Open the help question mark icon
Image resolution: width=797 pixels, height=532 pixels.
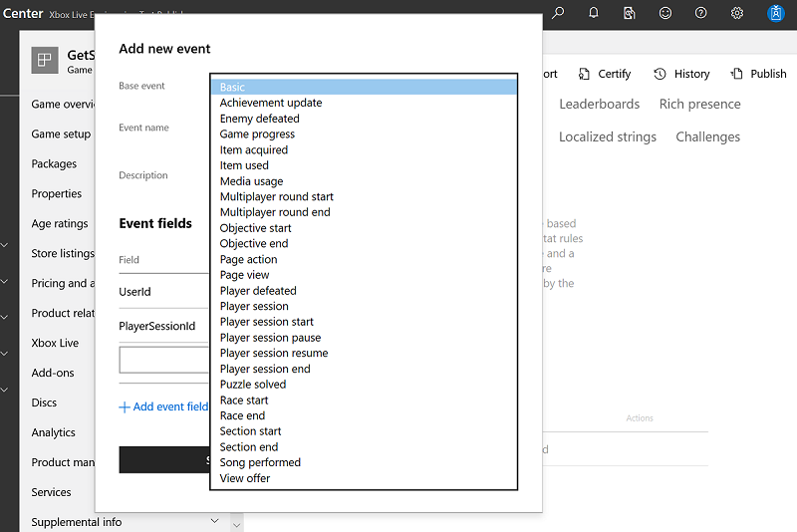pyautogui.click(x=701, y=13)
